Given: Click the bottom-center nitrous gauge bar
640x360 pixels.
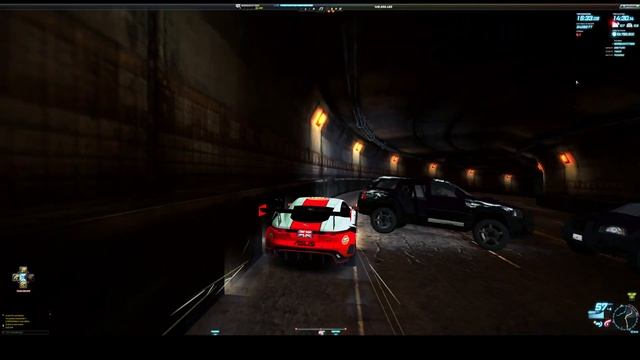Looking at the screenshot, I should (x=321, y=329).
